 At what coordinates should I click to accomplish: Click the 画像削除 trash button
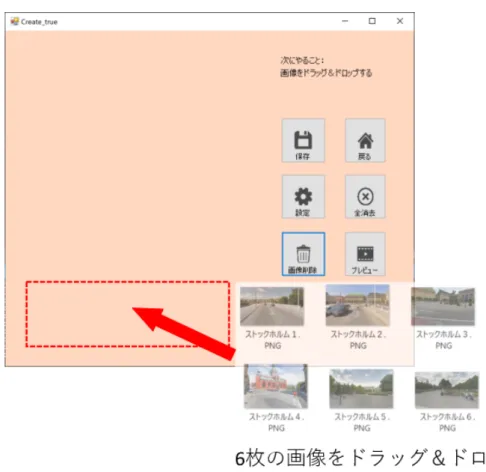click(x=303, y=254)
